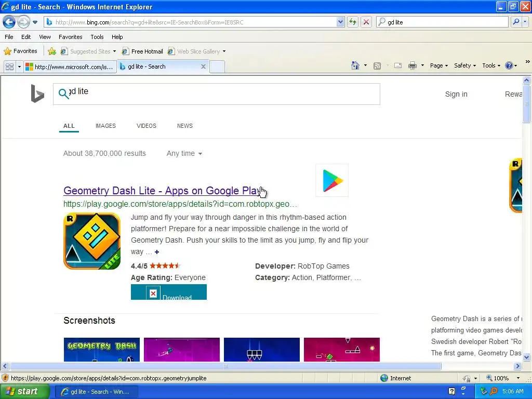
Task: Expand the command bar overflow chevron
Action: [528, 62]
